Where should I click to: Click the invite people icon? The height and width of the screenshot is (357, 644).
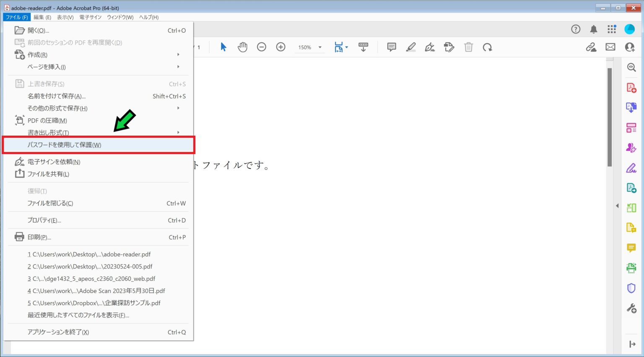coord(630,47)
